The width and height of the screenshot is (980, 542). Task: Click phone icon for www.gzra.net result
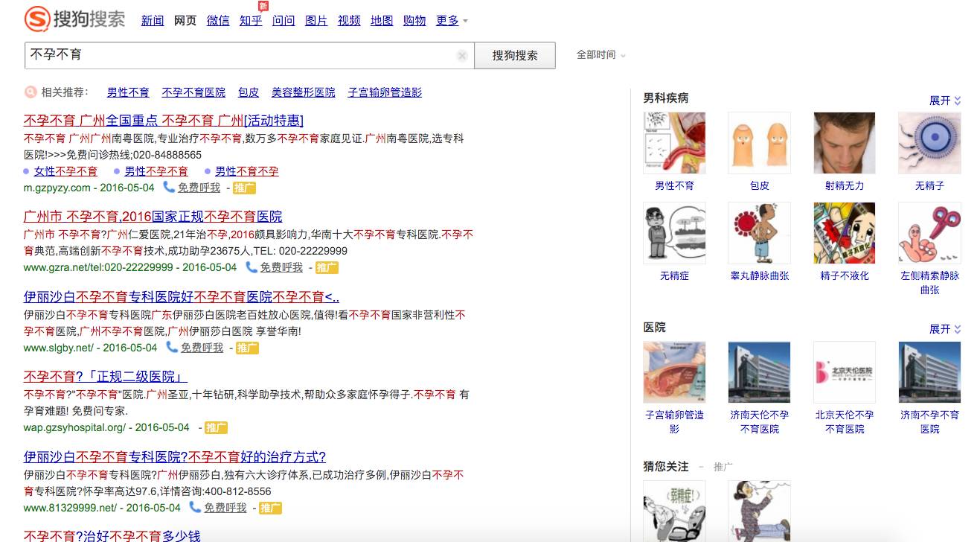[x=252, y=267]
